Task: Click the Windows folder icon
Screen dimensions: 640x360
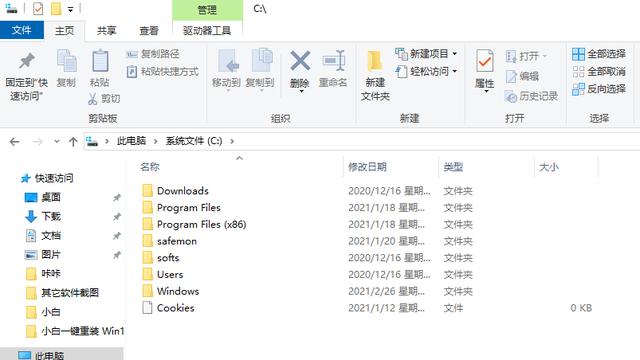Action: [x=147, y=291]
